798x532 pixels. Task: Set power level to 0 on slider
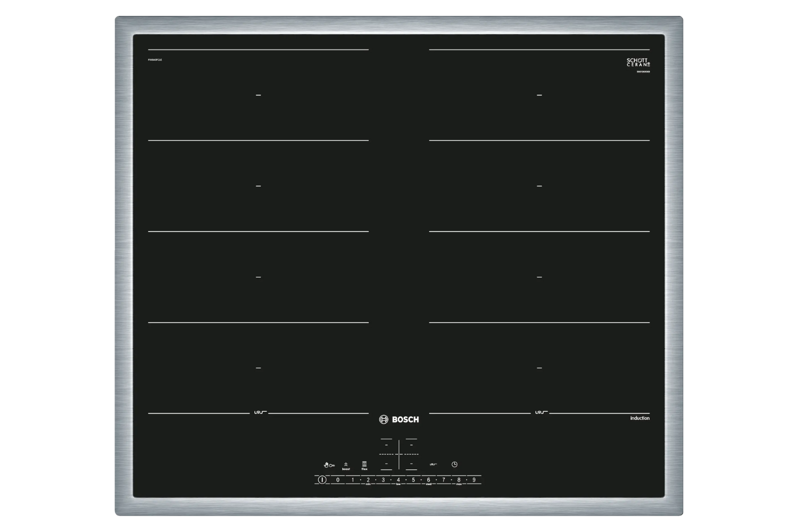click(x=338, y=480)
